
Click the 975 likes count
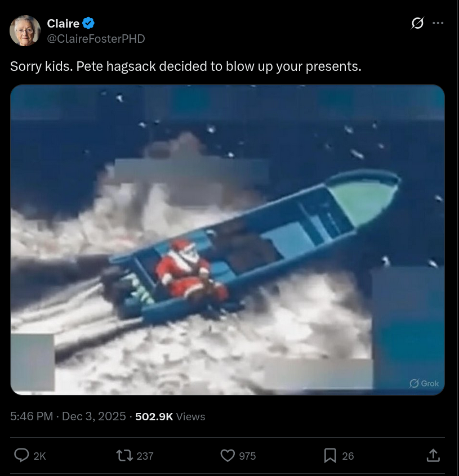[x=247, y=456]
